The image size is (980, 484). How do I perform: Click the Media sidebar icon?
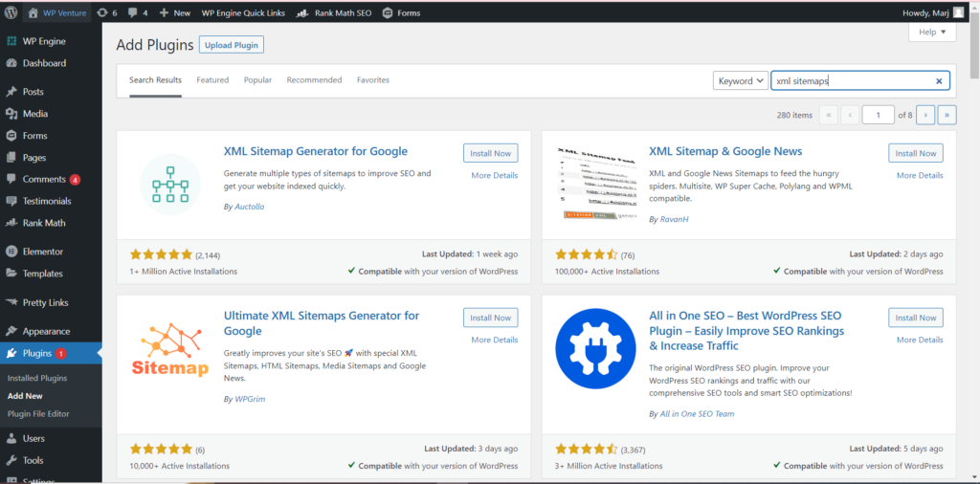[x=11, y=114]
